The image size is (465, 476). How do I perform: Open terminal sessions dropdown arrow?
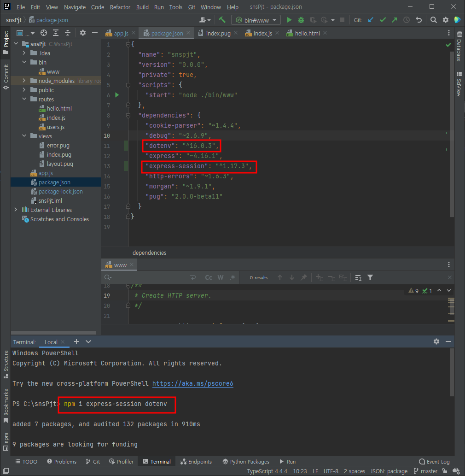(88, 341)
